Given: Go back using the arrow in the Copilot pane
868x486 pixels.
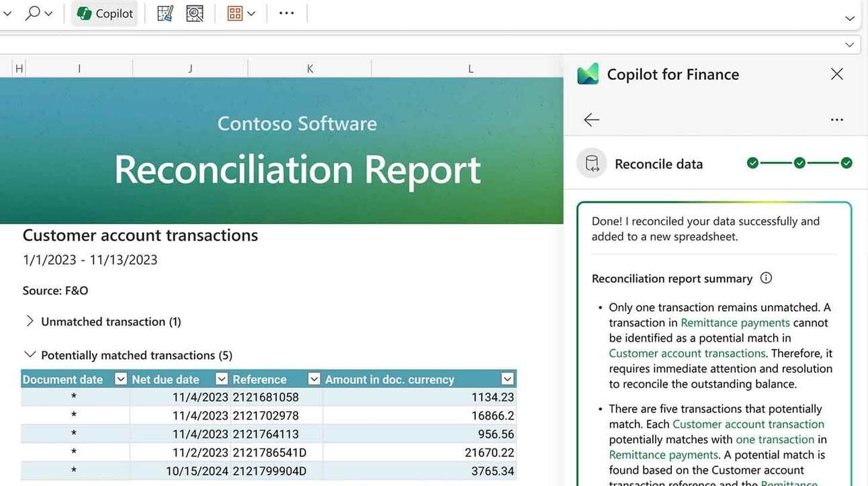Looking at the screenshot, I should point(591,119).
